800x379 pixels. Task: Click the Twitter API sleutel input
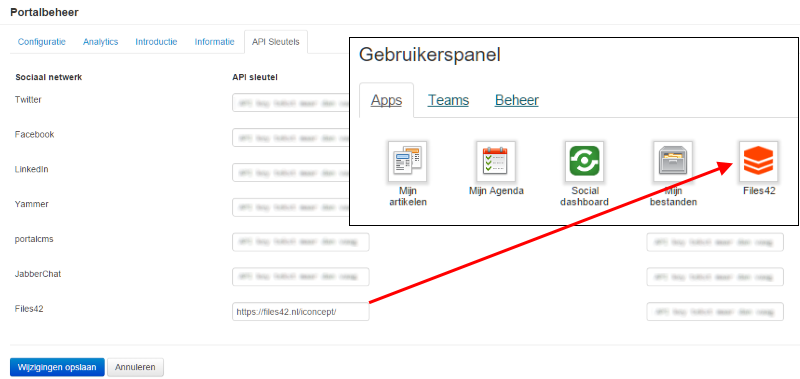(x=291, y=102)
